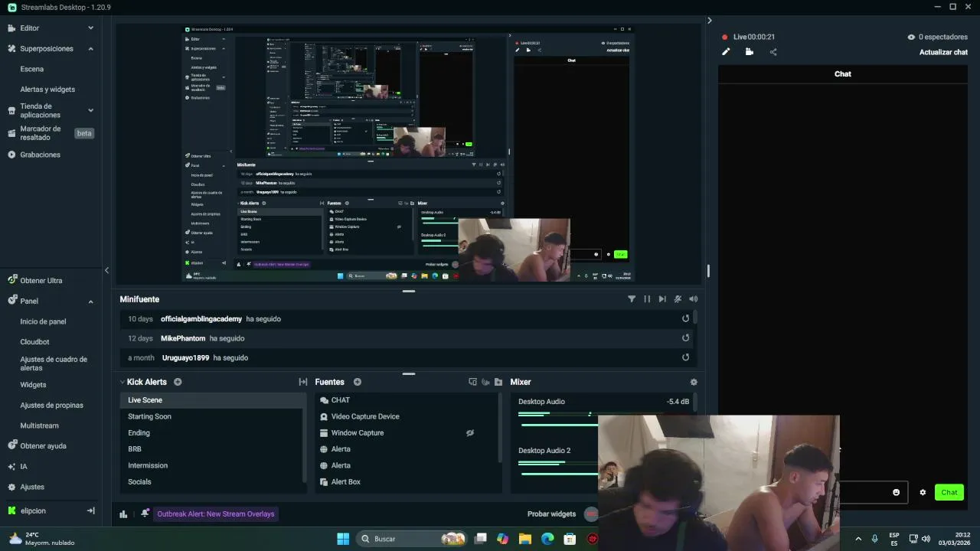Image resolution: width=980 pixels, height=551 pixels.
Task: Expand Tienda de aplicaciones chevron
Action: [x=90, y=110]
